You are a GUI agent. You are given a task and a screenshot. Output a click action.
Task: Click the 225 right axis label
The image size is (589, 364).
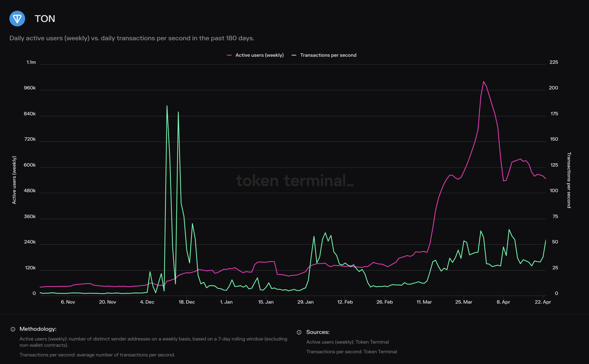pyautogui.click(x=554, y=62)
